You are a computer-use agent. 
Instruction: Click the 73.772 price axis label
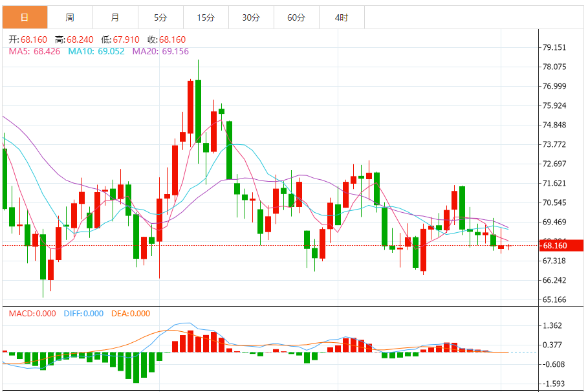point(554,144)
